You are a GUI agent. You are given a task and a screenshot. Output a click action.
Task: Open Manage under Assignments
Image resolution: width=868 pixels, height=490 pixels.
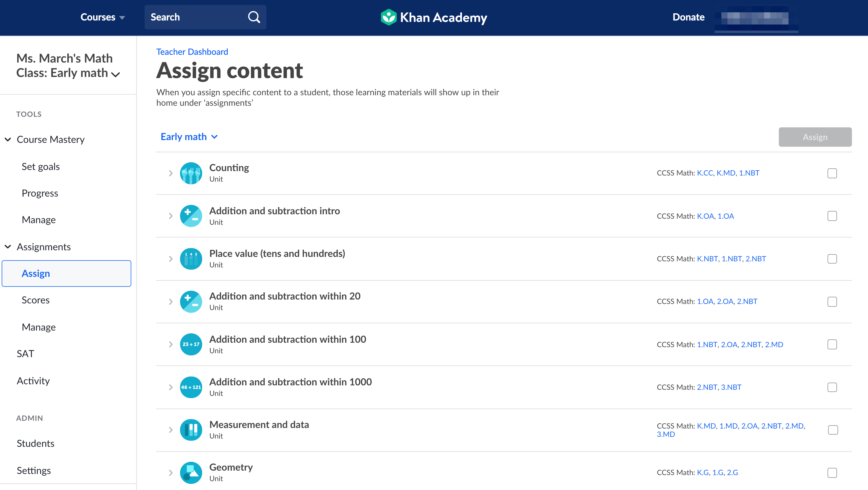click(x=38, y=327)
